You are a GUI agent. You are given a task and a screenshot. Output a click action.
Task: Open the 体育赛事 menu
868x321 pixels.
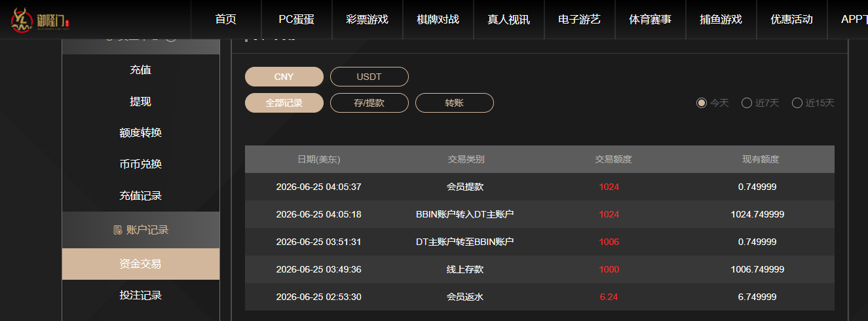[x=650, y=19]
